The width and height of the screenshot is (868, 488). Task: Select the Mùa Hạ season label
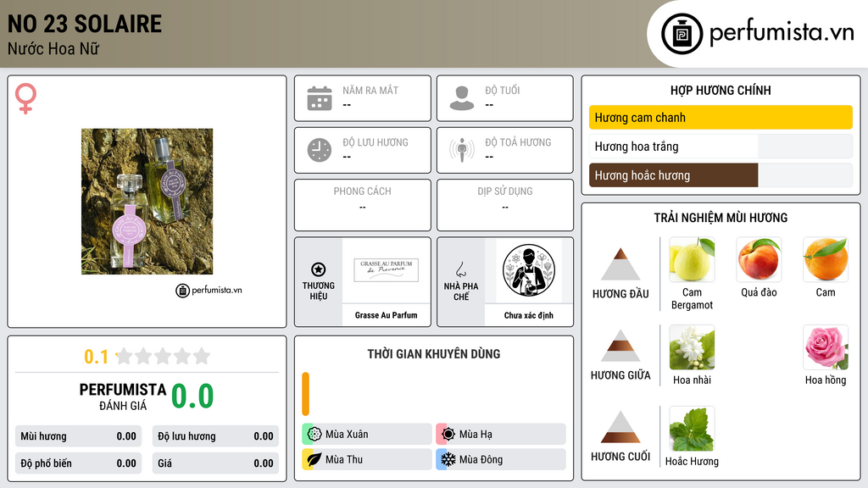(476, 435)
